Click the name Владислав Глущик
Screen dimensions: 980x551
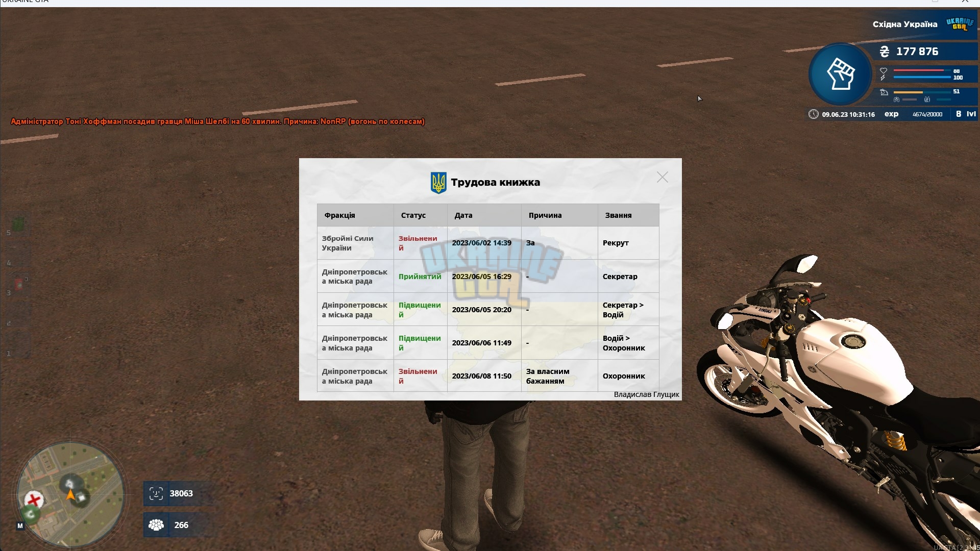tap(646, 394)
